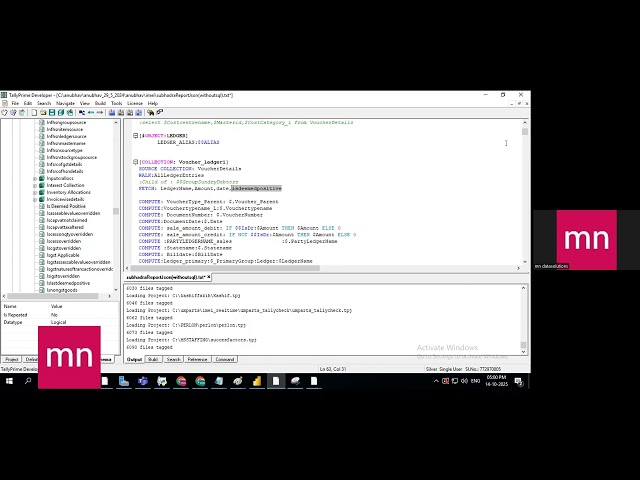Viewport: 640px width, 480px height.
Task: Open the File menu
Action: [x=15, y=103]
